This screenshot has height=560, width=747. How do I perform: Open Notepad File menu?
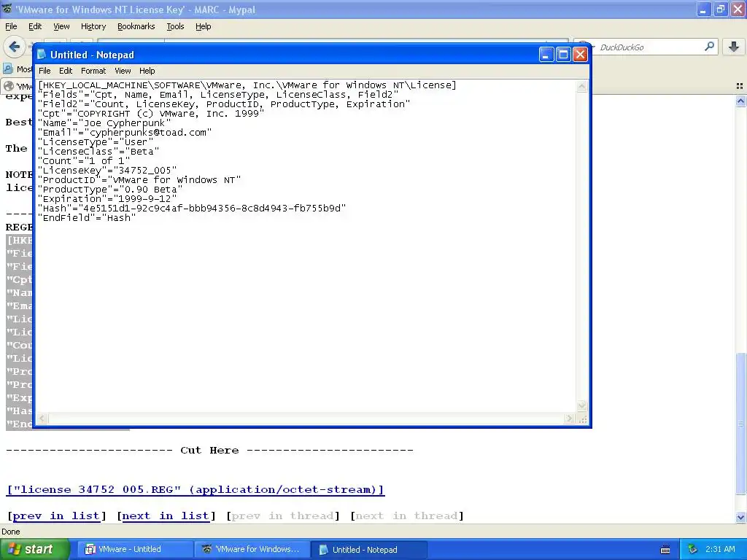point(44,71)
